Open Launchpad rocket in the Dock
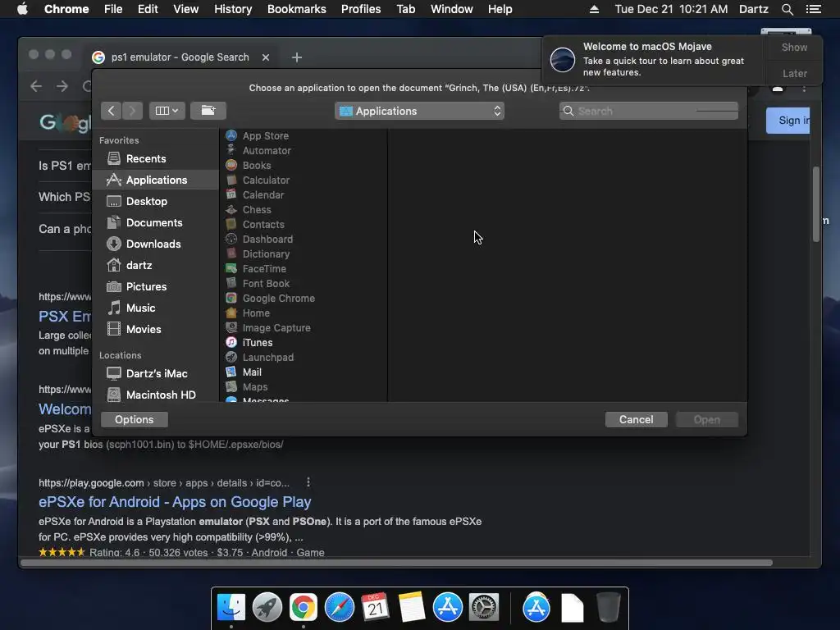 (x=267, y=608)
